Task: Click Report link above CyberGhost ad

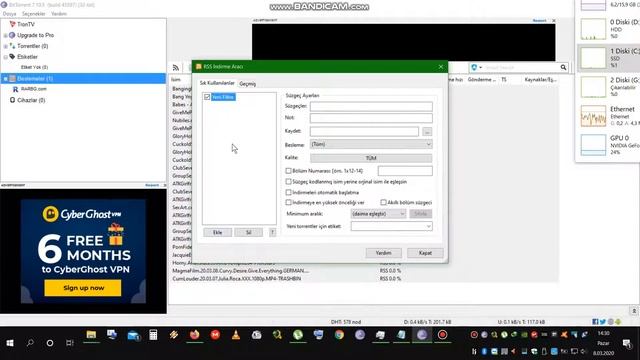Action: point(152,185)
